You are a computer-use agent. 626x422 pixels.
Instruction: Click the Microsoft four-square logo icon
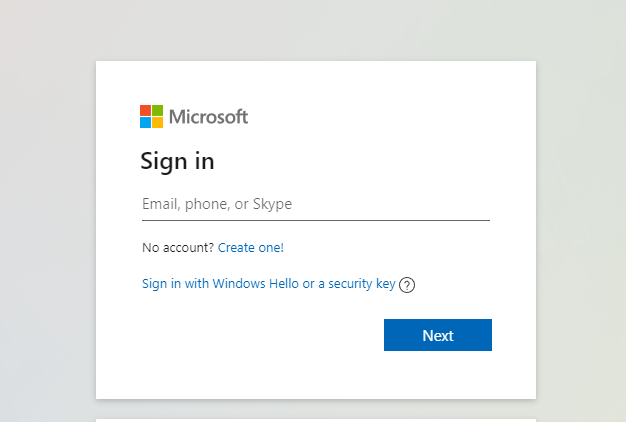coord(151,117)
